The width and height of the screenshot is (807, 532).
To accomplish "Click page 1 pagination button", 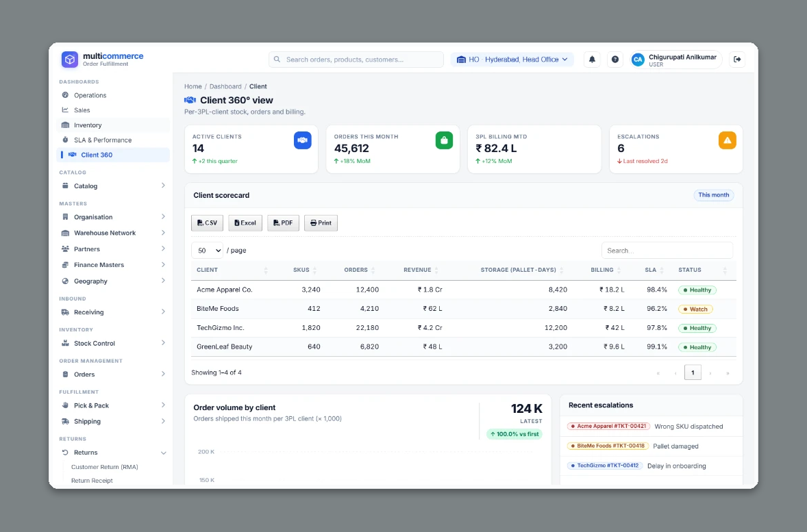I will (693, 372).
